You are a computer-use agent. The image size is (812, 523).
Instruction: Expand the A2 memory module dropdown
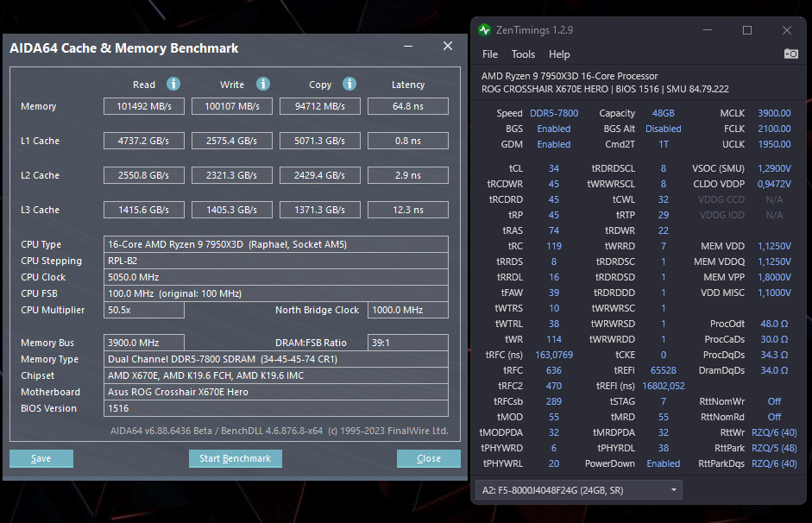tap(578, 490)
